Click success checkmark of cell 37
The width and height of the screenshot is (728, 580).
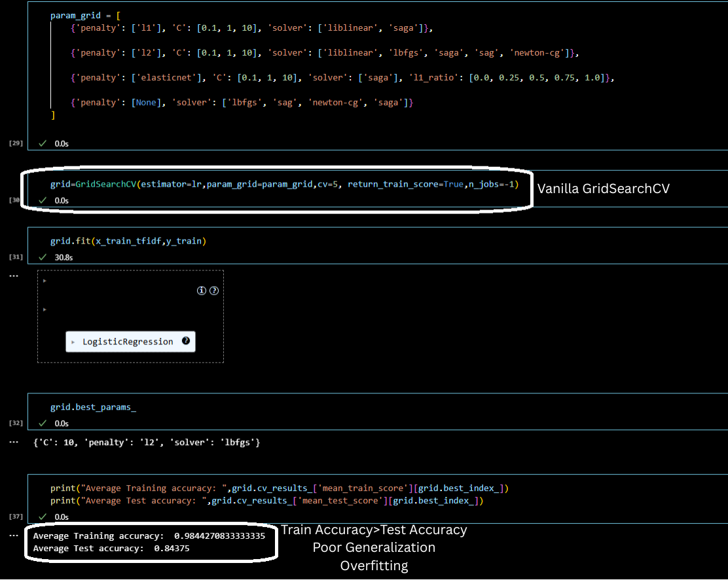pyautogui.click(x=43, y=517)
